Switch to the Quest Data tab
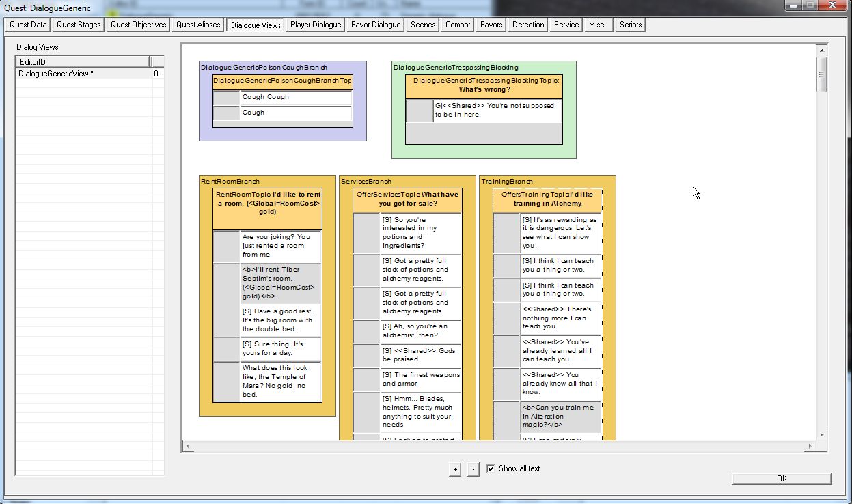The width and height of the screenshot is (852, 504). point(28,25)
